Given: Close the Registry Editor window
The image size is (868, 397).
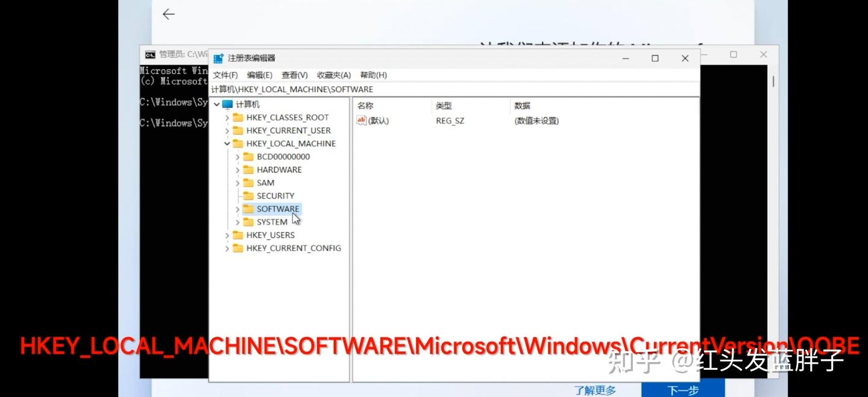Looking at the screenshot, I should [685, 58].
